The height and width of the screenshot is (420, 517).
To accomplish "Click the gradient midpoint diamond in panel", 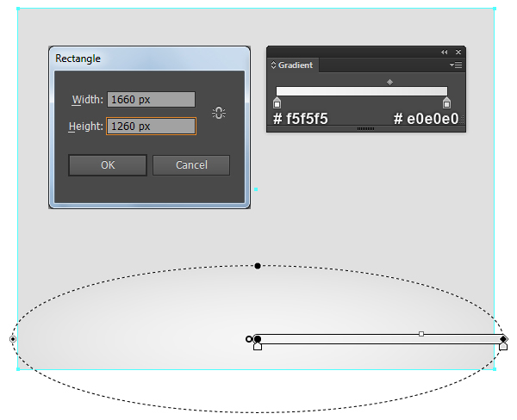I will (389, 82).
